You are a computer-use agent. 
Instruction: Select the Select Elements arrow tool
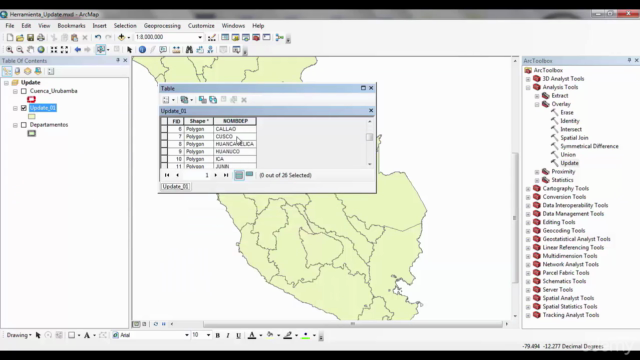129,50
